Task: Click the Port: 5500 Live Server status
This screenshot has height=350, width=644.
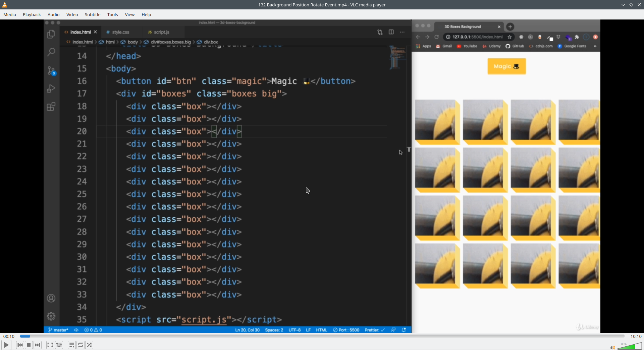Action: [346, 330]
